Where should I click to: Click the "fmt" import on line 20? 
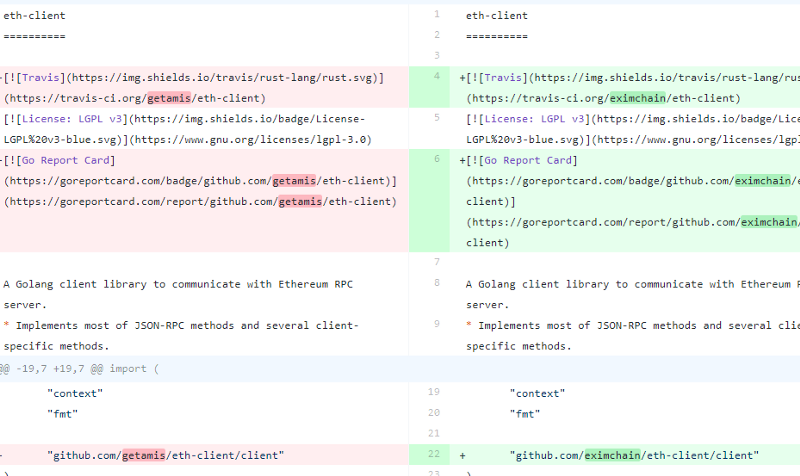pyautogui.click(x=525, y=414)
